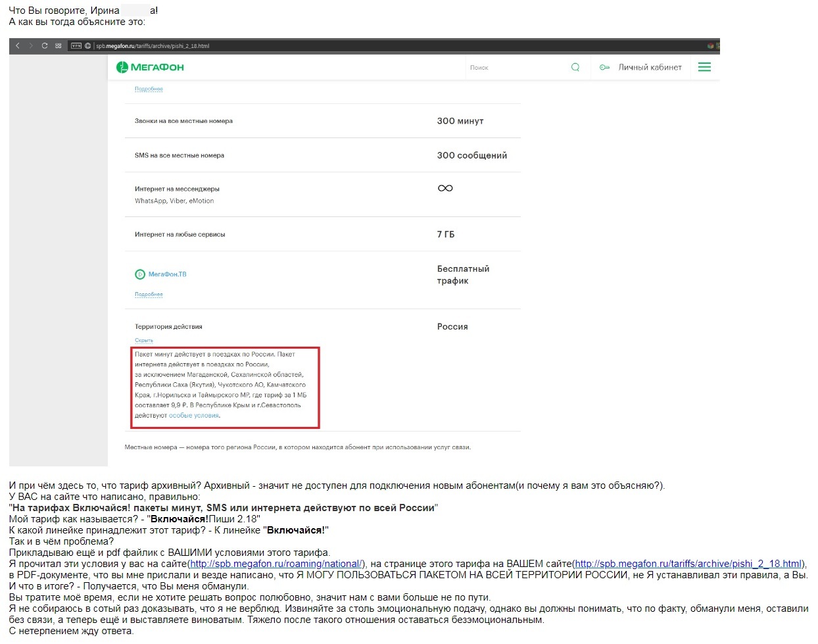Click "Территория действия" label

click(168, 326)
